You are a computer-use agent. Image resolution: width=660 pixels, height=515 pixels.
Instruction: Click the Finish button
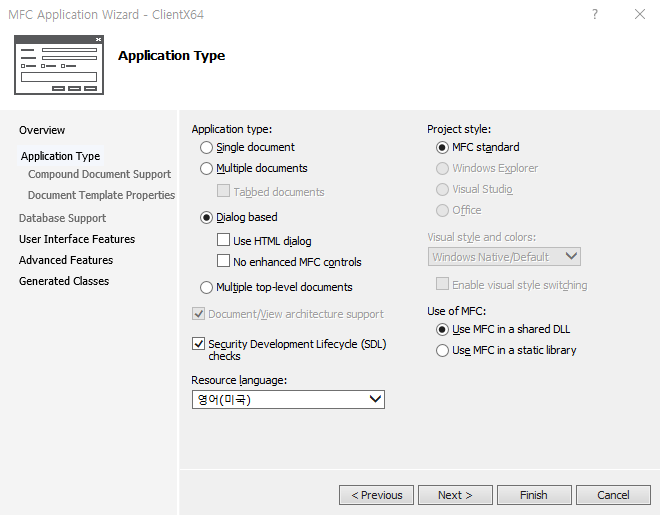(534, 495)
